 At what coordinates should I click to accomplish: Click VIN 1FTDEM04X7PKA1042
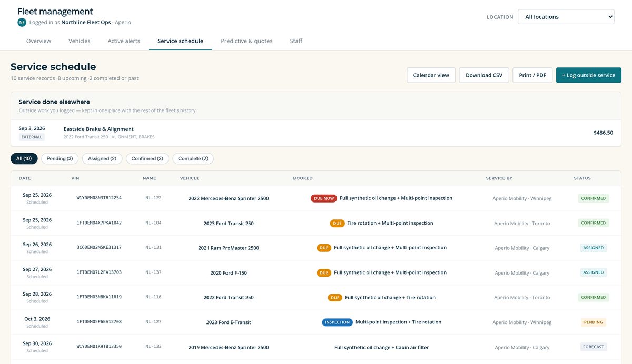[99, 223]
